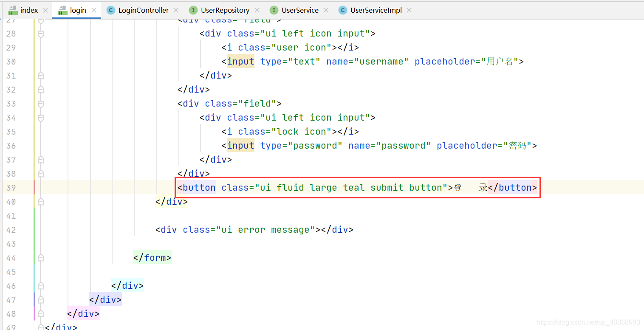The height and width of the screenshot is (330, 644).
Task: Collapse the code block at line 28
Action: point(41,34)
